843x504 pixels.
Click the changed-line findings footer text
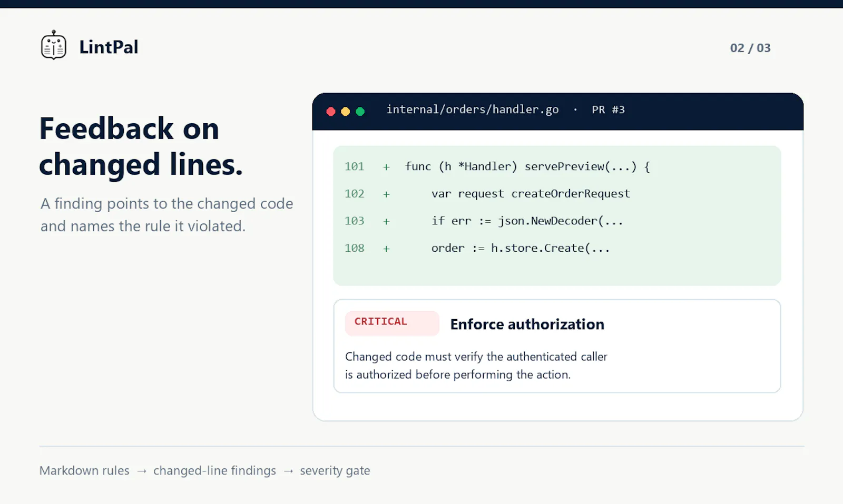tap(214, 470)
